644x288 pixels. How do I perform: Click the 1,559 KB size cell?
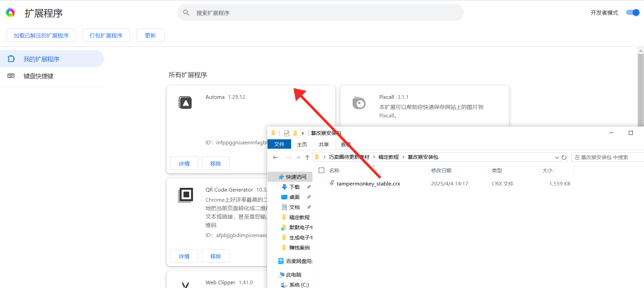tap(560, 183)
